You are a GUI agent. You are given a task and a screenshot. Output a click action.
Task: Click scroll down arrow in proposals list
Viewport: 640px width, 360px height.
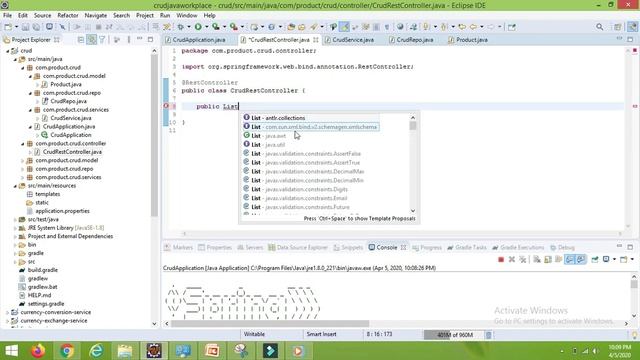413,211
